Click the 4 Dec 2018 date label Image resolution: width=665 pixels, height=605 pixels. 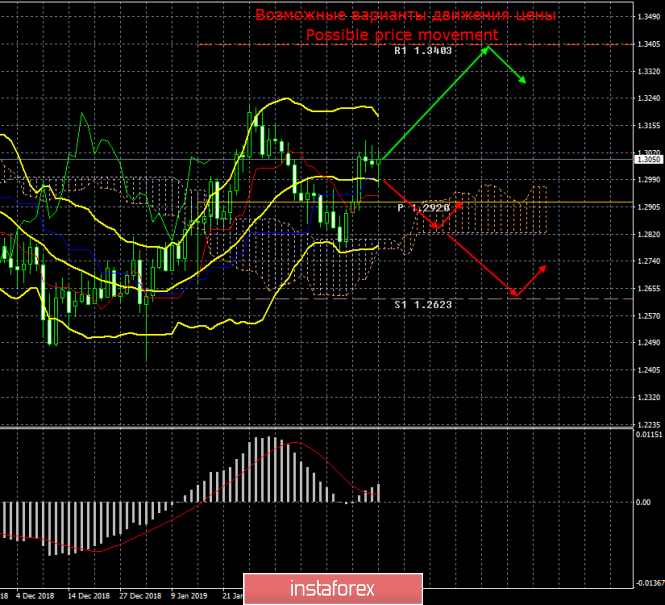[35, 596]
